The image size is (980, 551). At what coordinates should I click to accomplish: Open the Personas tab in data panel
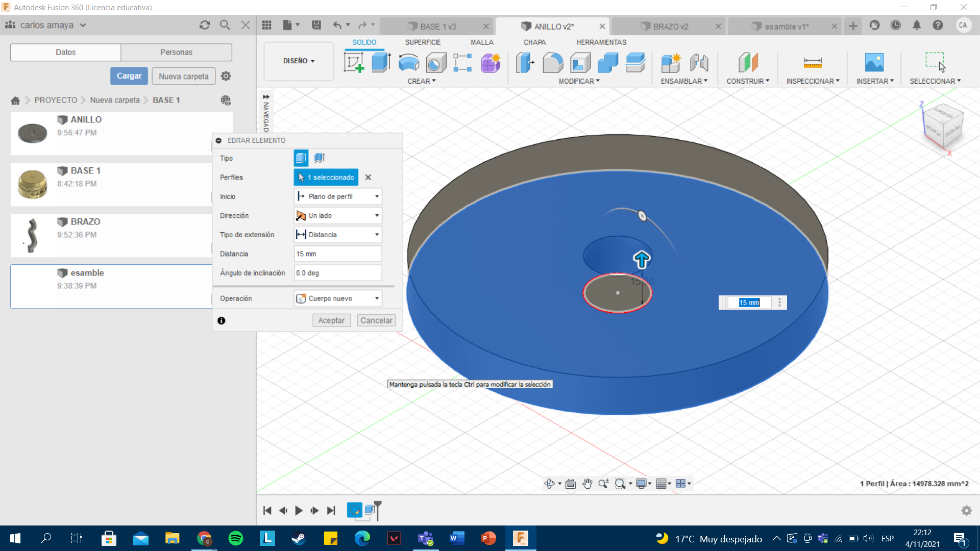[176, 52]
